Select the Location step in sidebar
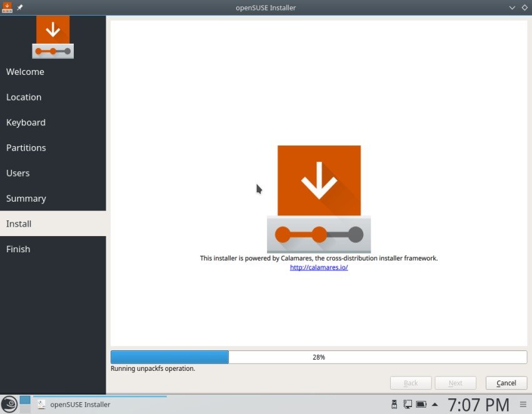532x414 pixels. [53, 97]
